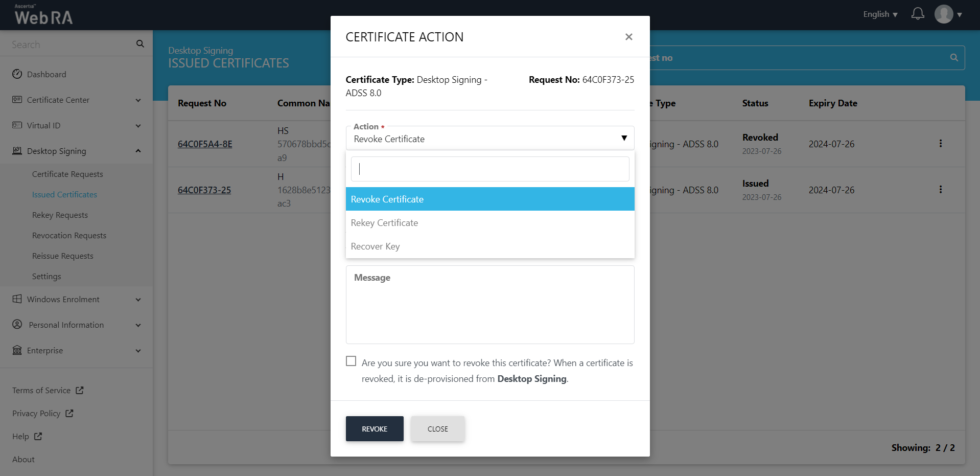Image resolution: width=980 pixels, height=476 pixels.
Task: Open the English language dropdown
Action: pyautogui.click(x=880, y=14)
